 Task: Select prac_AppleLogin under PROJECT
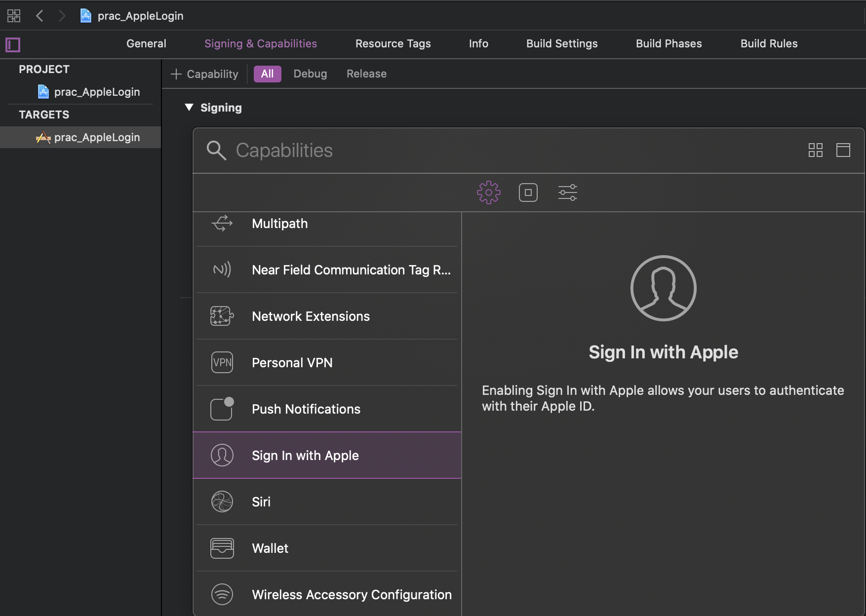click(x=97, y=92)
